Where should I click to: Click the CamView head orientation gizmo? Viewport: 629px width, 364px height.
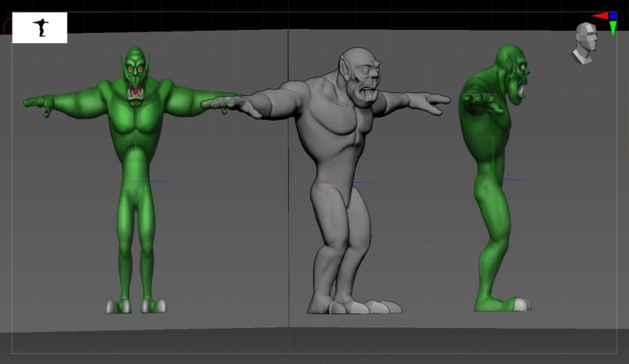[585, 44]
